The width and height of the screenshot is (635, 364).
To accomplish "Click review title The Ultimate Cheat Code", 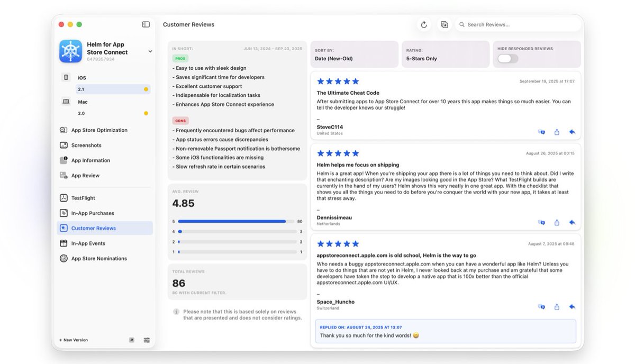I will tap(348, 93).
